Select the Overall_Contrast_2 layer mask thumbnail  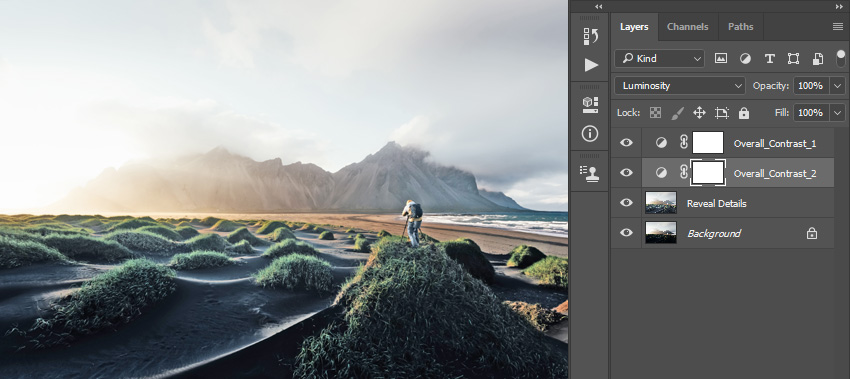pos(708,172)
